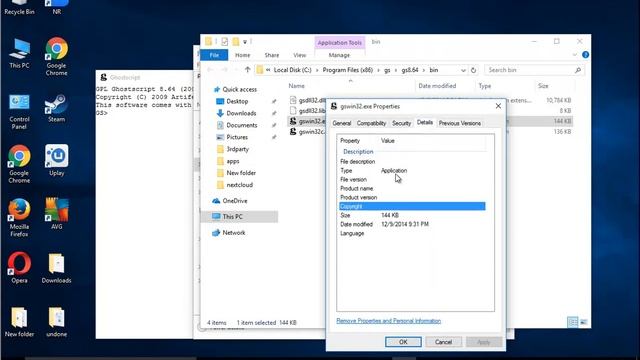The width and height of the screenshot is (640, 360).
Task: Click Program Files (x86) in address bar
Action: click(x=347, y=70)
